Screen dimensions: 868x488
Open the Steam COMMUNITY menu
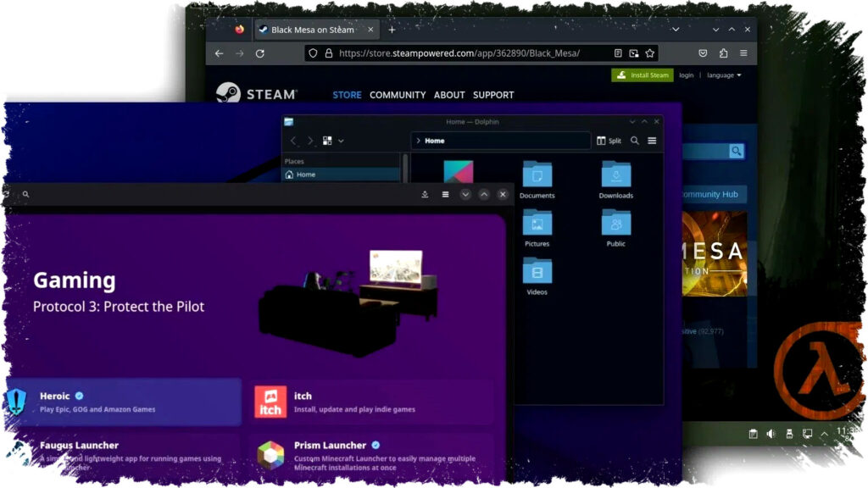[x=398, y=95]
